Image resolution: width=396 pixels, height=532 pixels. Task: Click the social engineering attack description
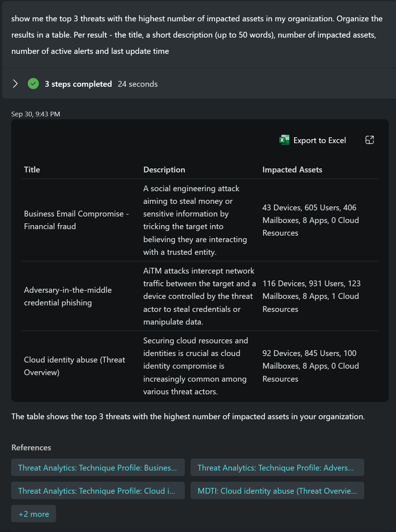195,220
